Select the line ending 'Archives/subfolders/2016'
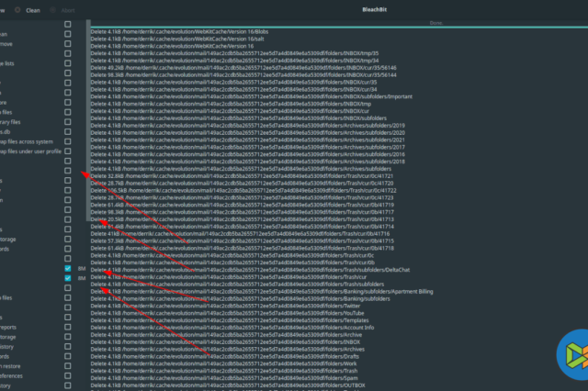Image resolution: width=588 pixels, height=391 pixels. click(247, 154)
